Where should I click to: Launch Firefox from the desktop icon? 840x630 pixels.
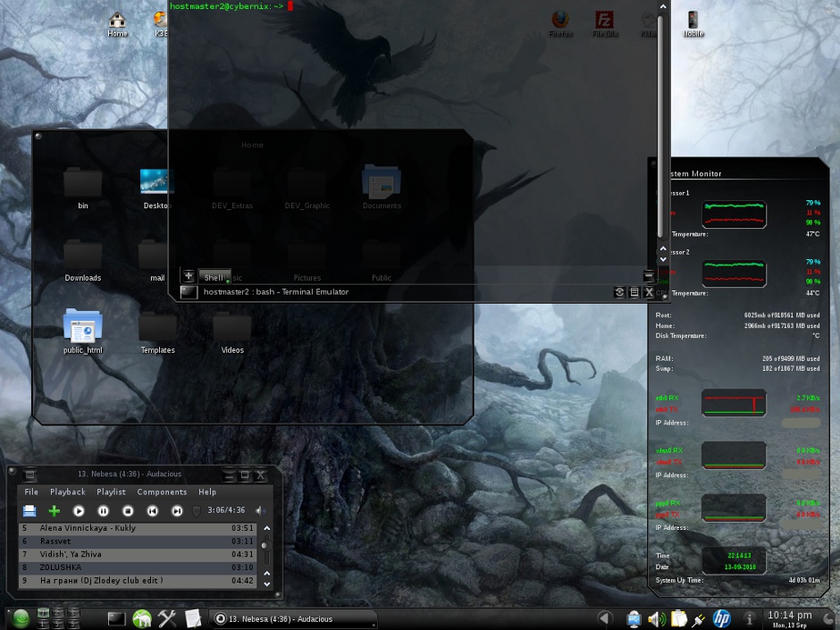(x=560, y=25)
